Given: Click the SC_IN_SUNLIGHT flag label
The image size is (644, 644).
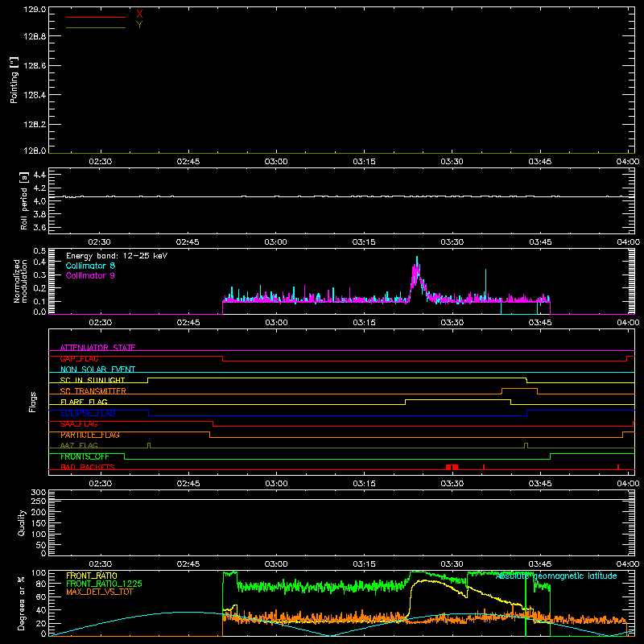Looking at the screenshot, I should [x=93, y=380].
